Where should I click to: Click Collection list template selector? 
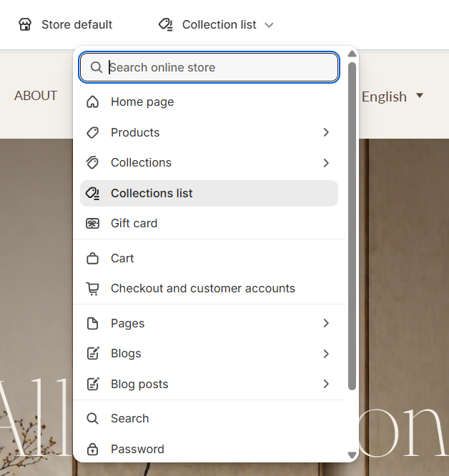click(216, 24)
